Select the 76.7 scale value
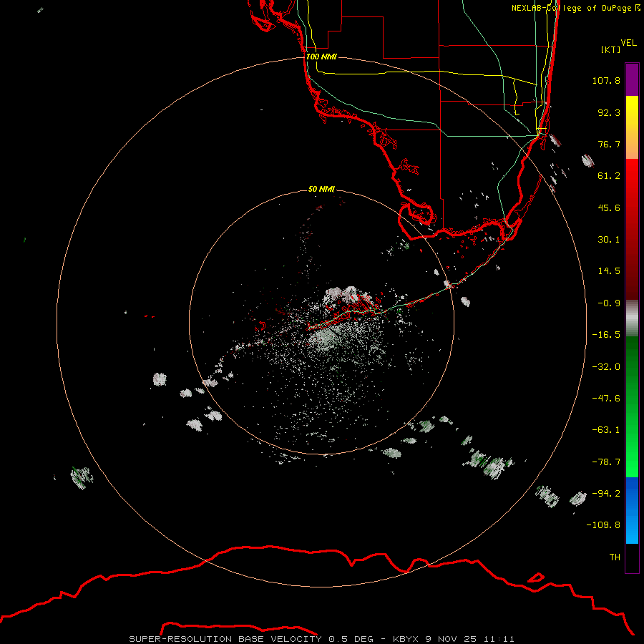This screenshot has width=644, height=644. [x=609, y=144]
